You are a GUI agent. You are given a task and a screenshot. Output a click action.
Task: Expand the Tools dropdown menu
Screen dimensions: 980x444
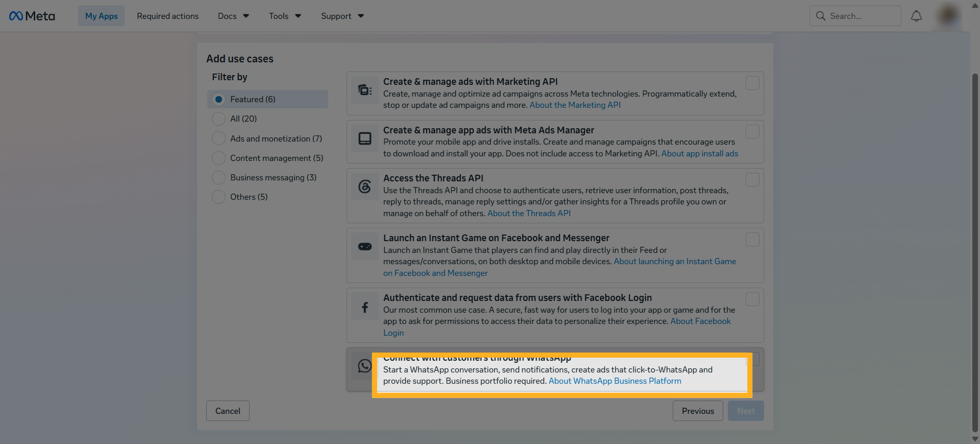point(285,16)
